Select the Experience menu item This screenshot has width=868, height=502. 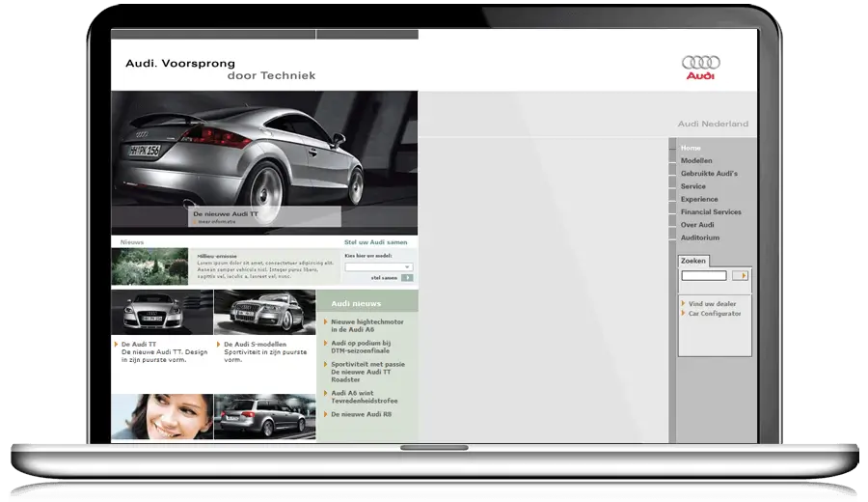[x=699, y=199]
